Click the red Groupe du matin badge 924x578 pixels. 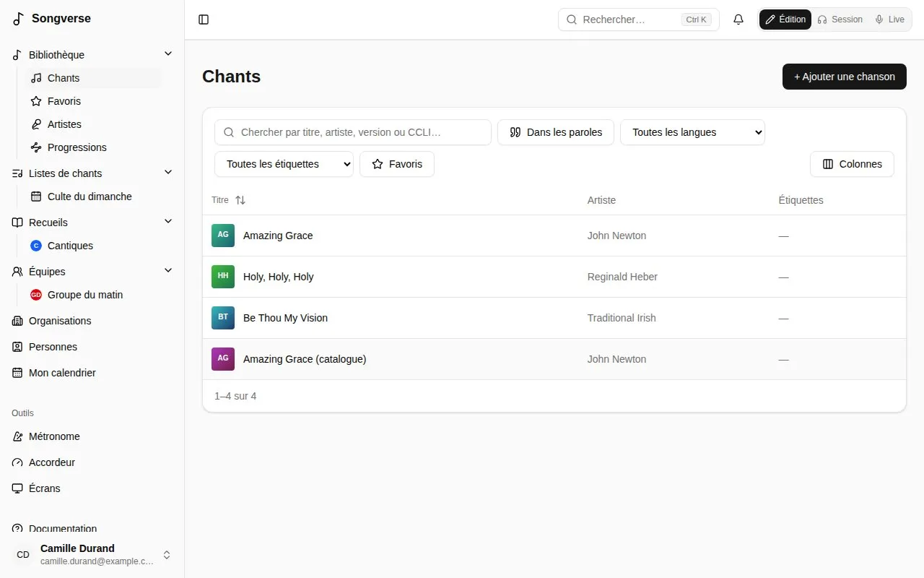coord(36,295)
